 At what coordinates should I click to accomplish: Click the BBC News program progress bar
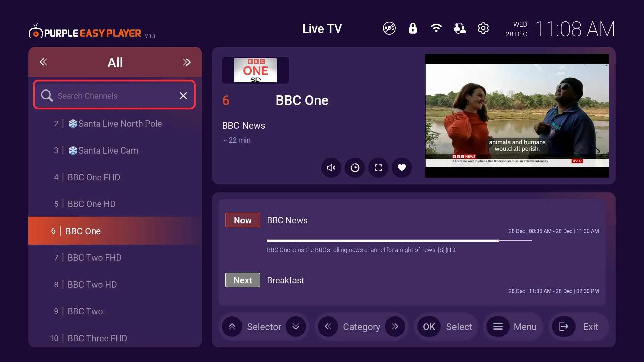(x=399, y=241)
